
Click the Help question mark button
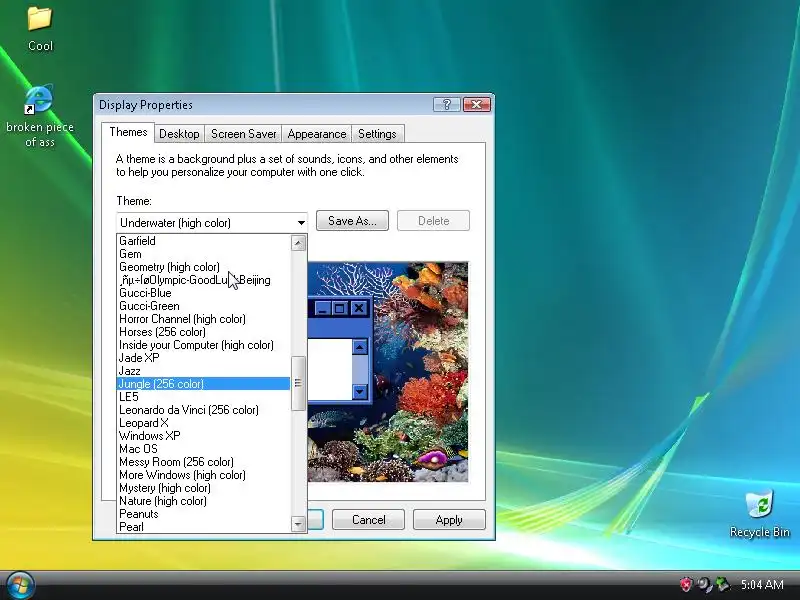447,105
